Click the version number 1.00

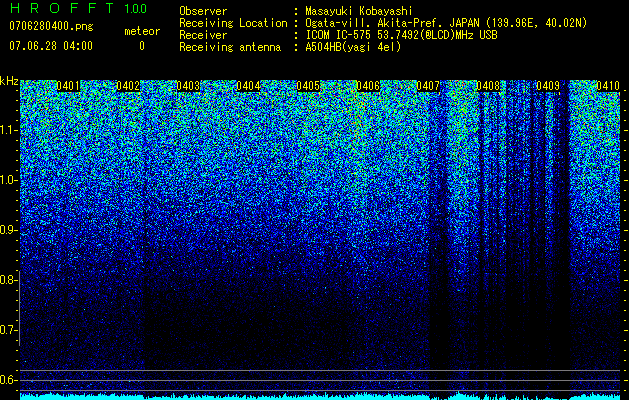click(x=136, y=9)
